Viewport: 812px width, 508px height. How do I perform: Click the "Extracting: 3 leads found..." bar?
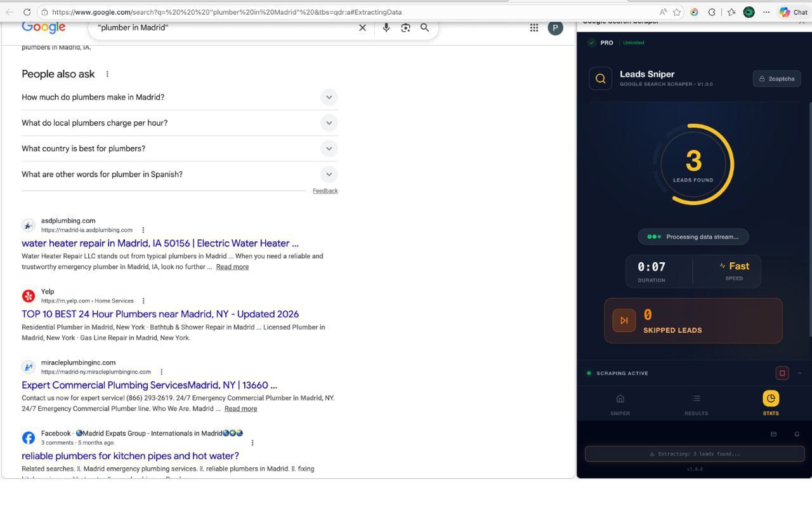click(695, 454)
